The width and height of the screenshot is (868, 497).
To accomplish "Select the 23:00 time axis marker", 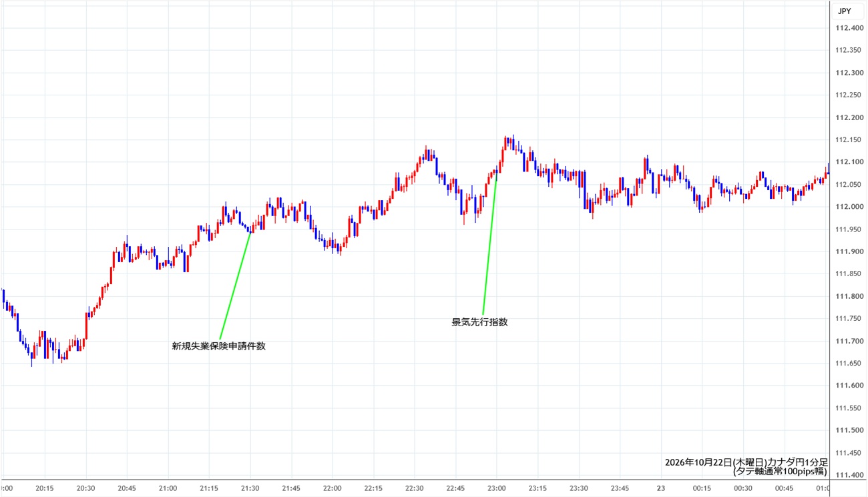I will (496, 488).
